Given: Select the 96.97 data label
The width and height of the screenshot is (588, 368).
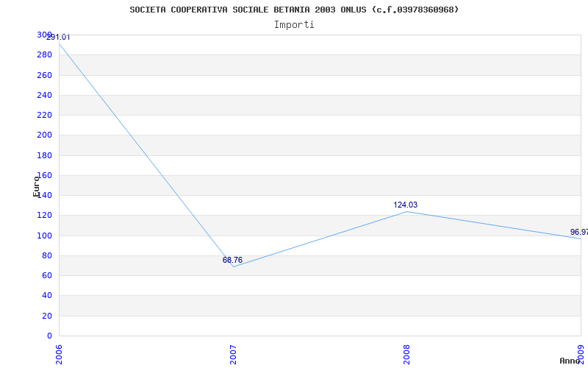Looking at the screenshot, I should click(579, 232).
